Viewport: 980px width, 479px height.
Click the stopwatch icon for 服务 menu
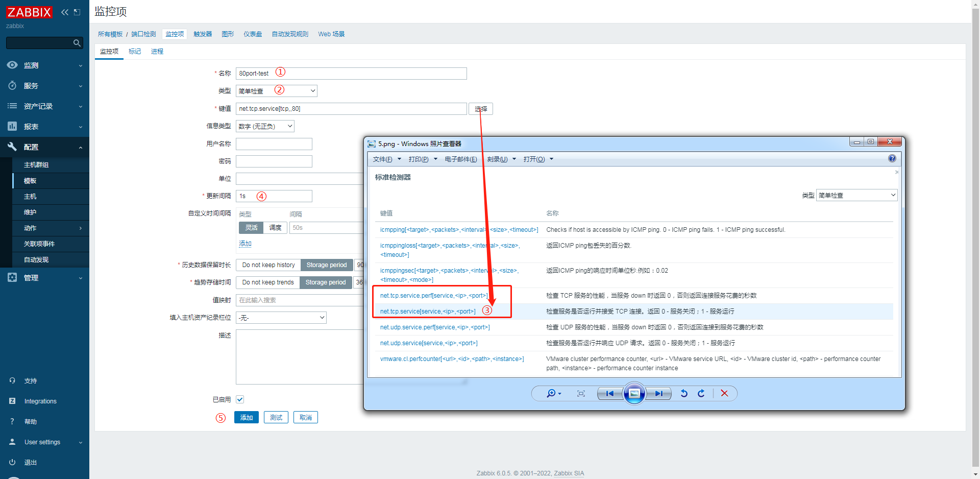12,85
